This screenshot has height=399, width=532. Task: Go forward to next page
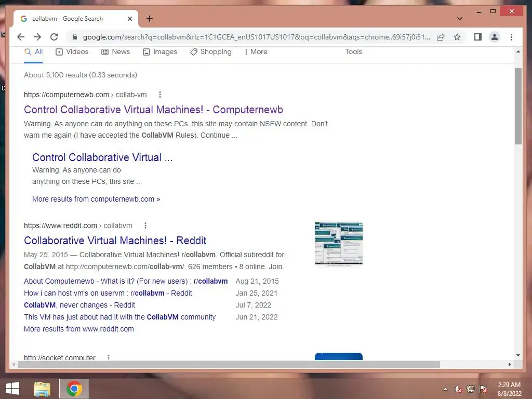coord(37,37)
